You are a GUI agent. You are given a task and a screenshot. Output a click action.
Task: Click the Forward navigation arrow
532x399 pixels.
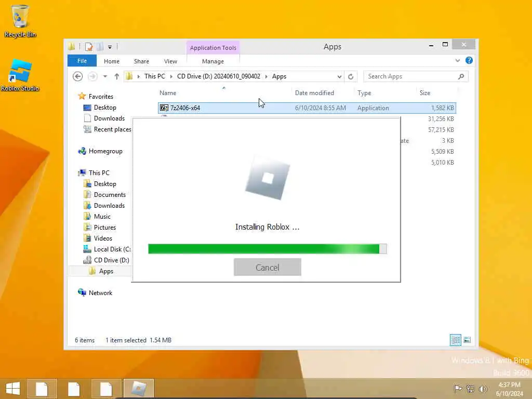[x=92, y=76]
